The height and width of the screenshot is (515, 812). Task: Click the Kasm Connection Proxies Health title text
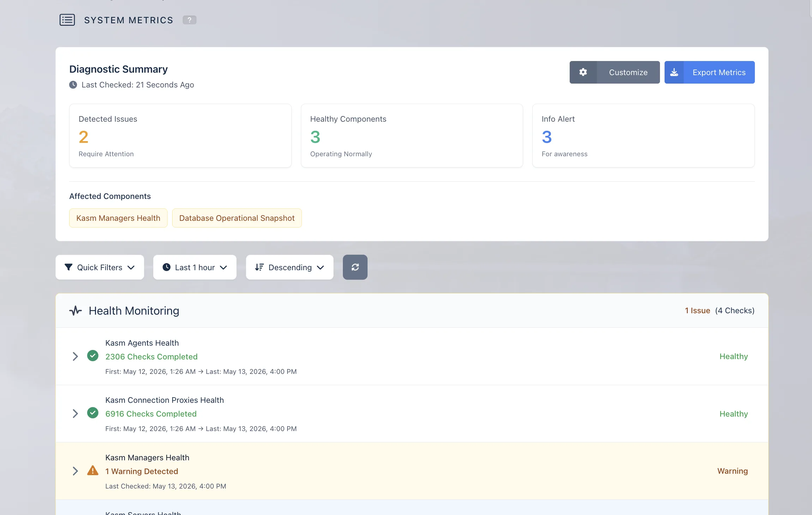[x=165, y=400]
